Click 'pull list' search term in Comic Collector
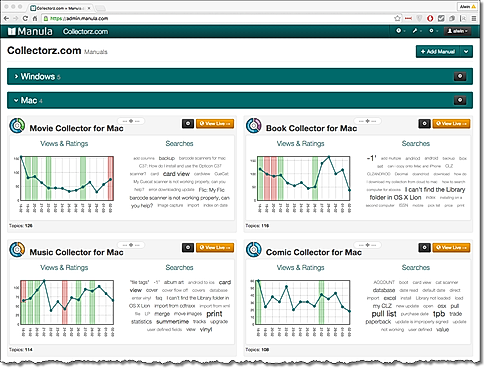This screenshot has height=368, width=484. 384,314
